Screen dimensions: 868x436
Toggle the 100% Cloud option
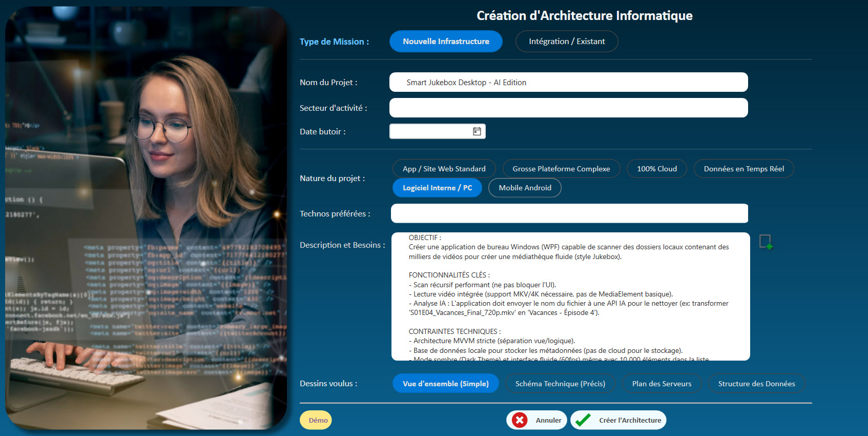click(656, 169)
